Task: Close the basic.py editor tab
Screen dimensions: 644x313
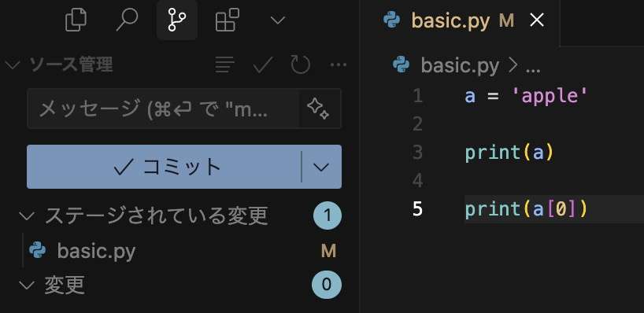Action: 537,20
